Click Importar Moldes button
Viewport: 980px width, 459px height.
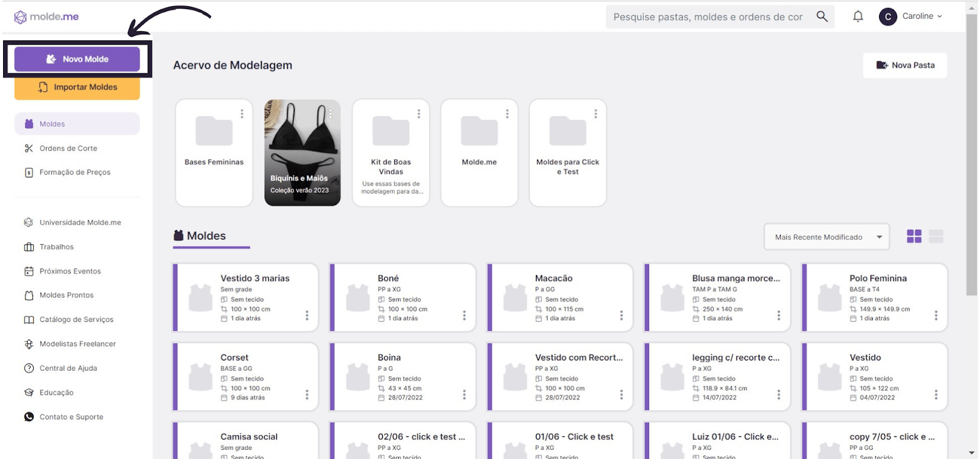click(x=77, y=87)
